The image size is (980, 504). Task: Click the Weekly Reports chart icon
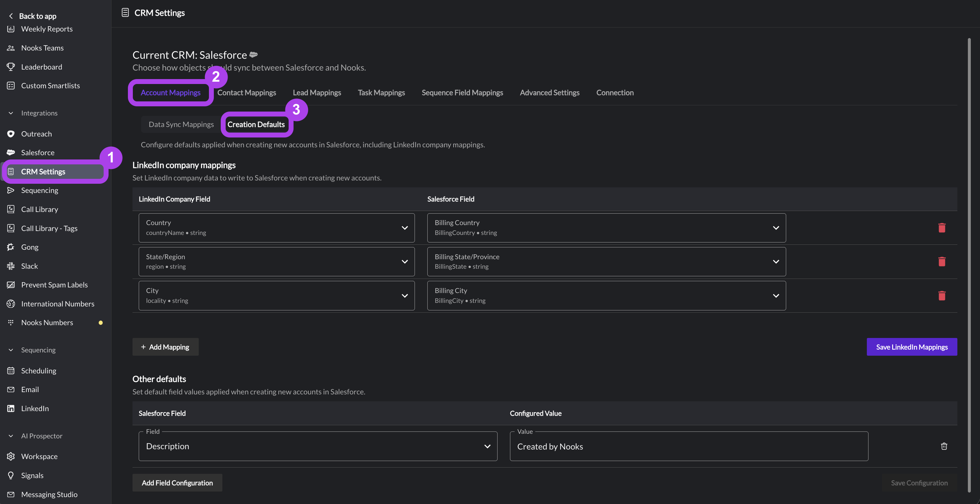point(10,29)
